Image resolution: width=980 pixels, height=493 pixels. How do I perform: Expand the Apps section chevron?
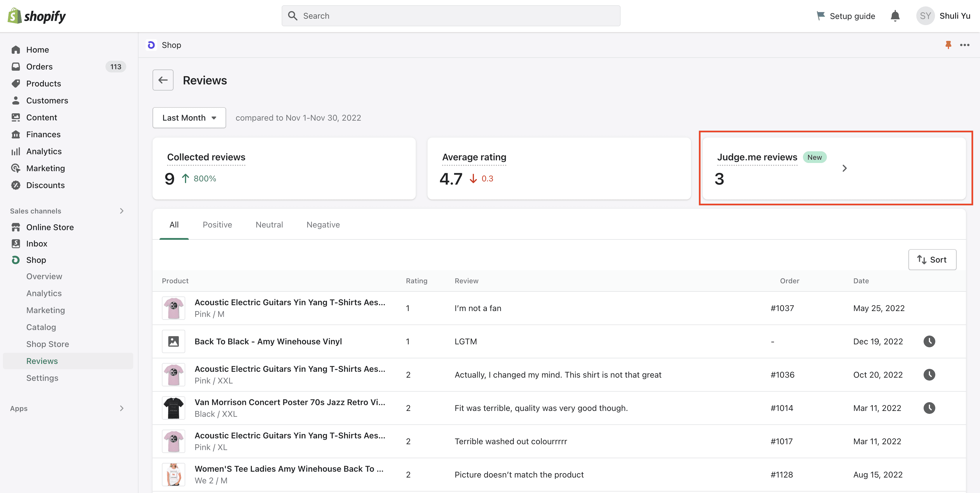(122, 408)
